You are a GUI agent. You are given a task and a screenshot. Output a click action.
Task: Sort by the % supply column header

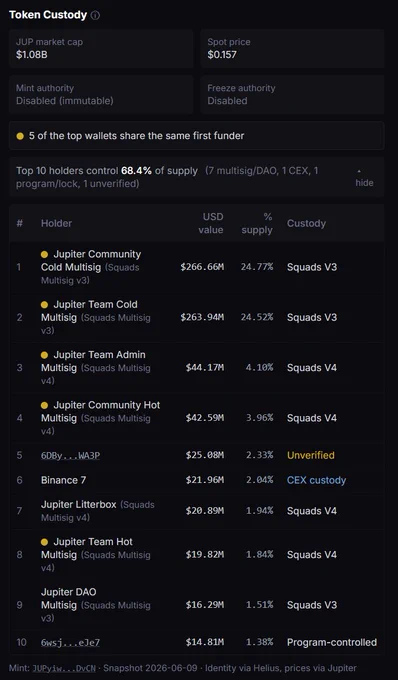tap(257, 223)
